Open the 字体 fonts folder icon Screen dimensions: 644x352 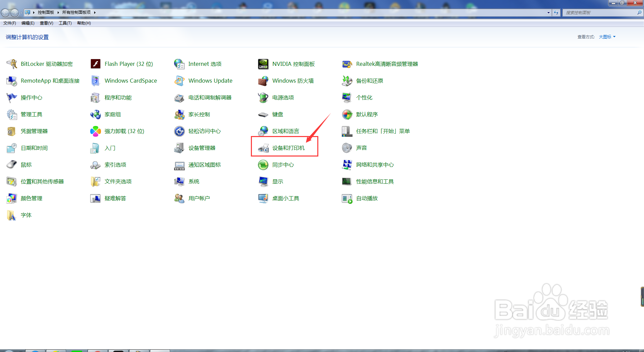pos(12,215)
